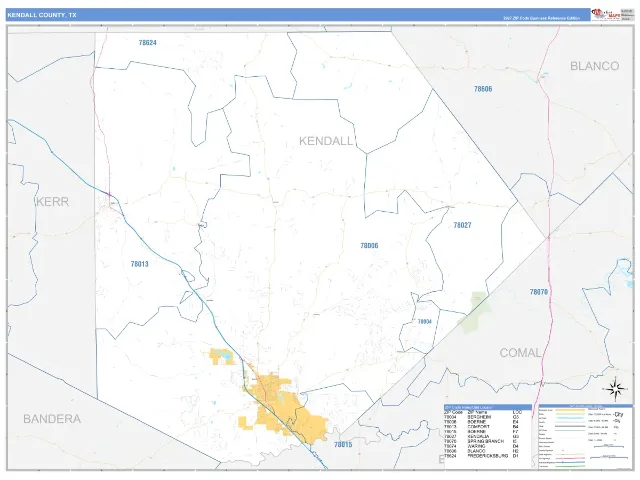Click the WARING row in ZIP index
The image size is (640, 480).
click(x=482, y=447)
